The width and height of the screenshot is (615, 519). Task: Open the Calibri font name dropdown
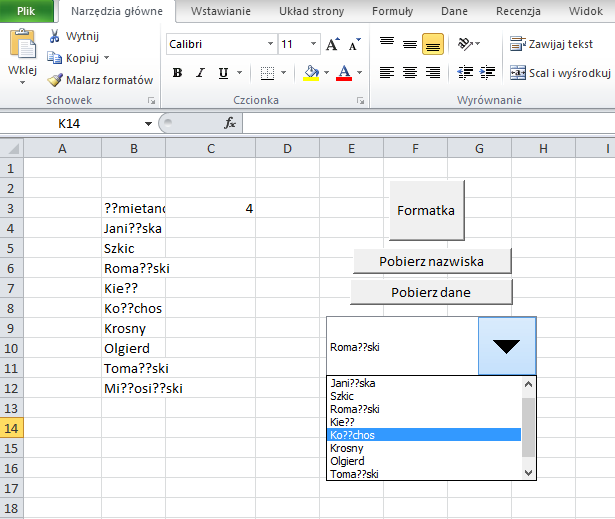pos(271,45)
